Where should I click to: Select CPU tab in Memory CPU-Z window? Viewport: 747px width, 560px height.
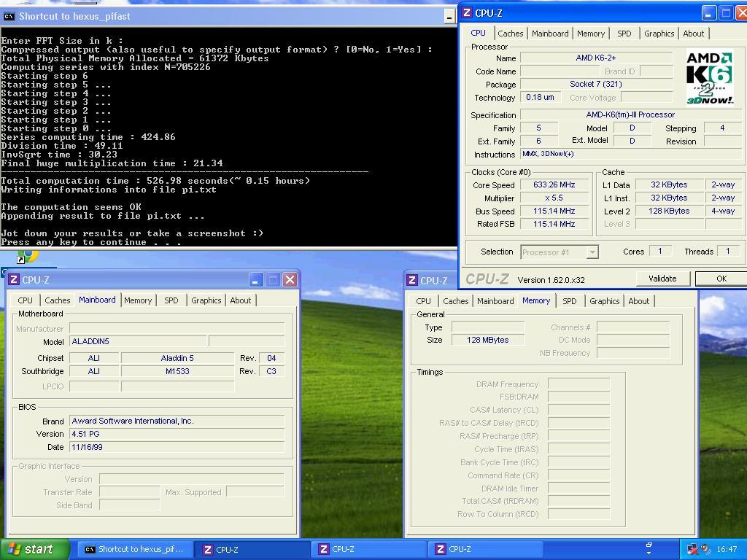coord(423,301)
